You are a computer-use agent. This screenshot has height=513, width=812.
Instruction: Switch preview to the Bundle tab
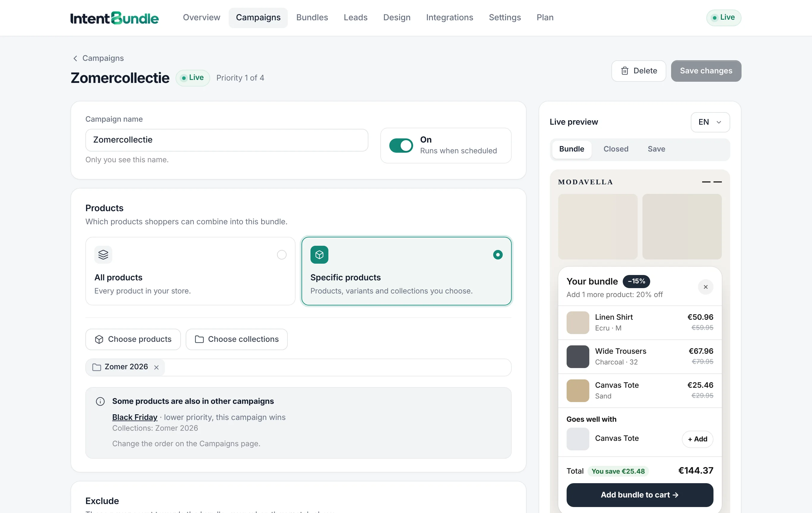point(572,149)
